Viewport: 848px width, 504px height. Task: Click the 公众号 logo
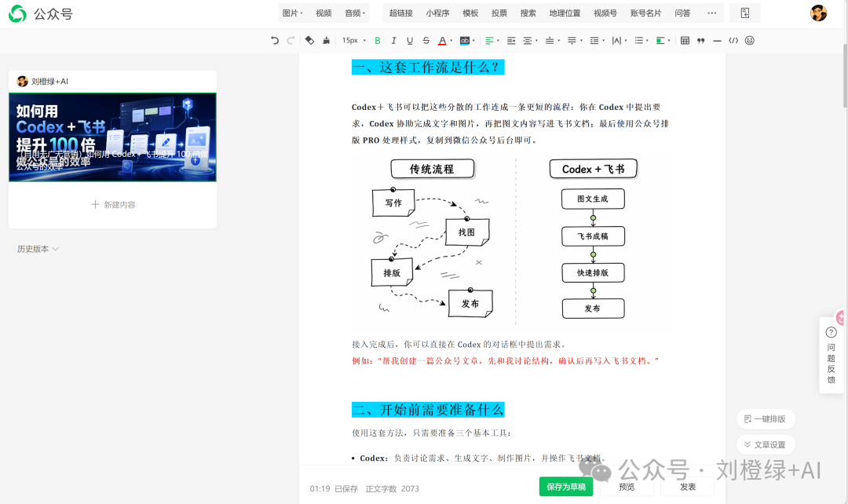[x=41, y=13]
